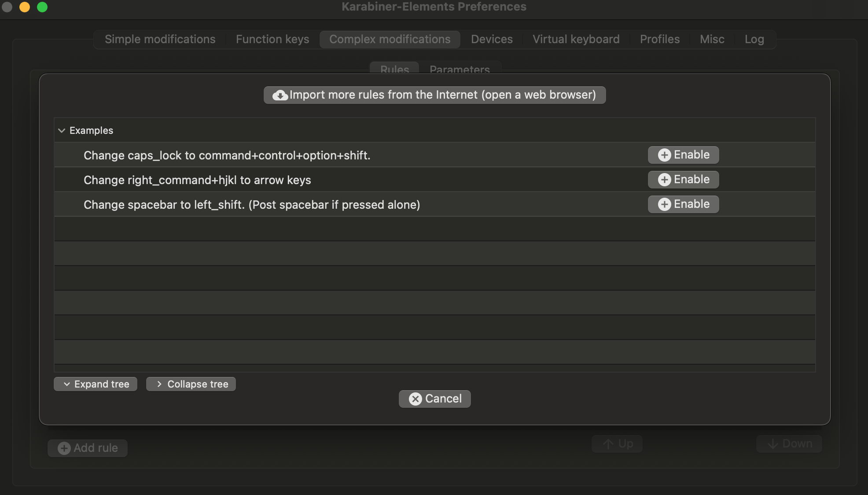Enable the caps_lock to command+control+option+shift rule

point(683,155)
